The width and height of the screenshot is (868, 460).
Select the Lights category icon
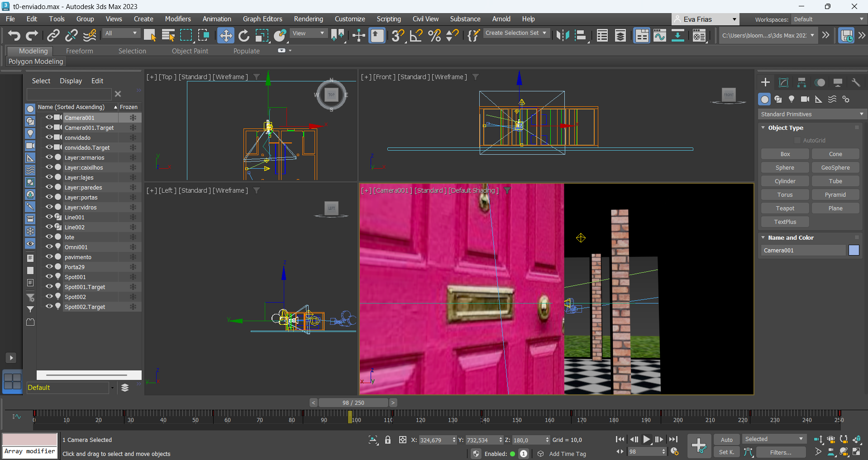(x=792, y=99)
